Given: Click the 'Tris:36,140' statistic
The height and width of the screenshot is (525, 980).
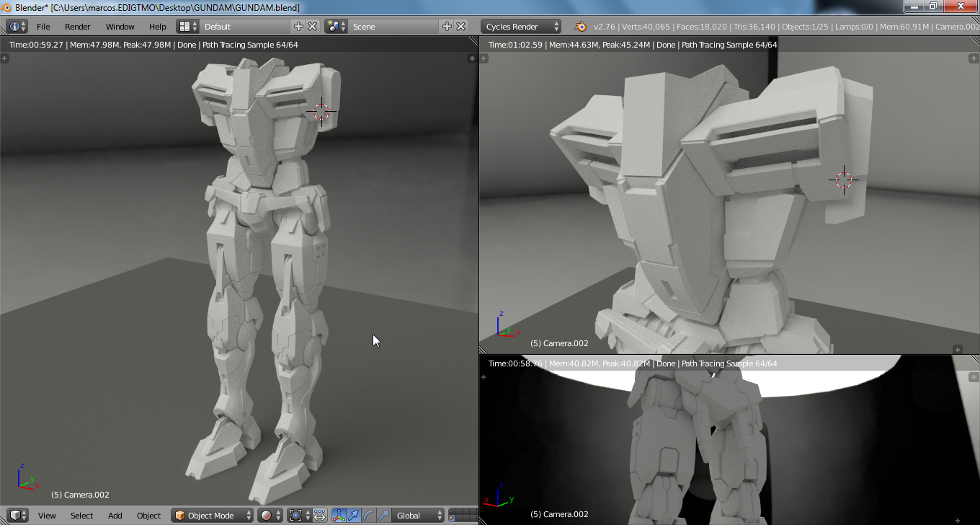Looking at the screenshot, I should (x=754, y=27).
